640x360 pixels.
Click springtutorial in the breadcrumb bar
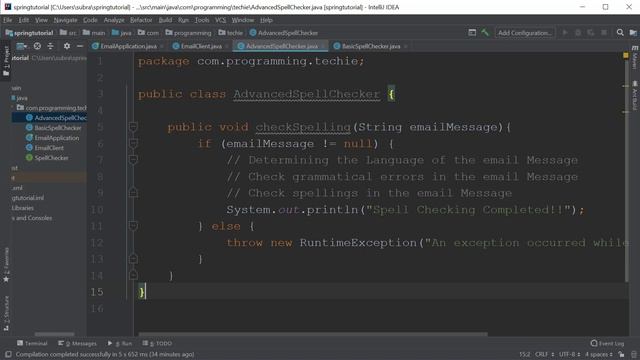pyautogui.click(x=29, y=33)
